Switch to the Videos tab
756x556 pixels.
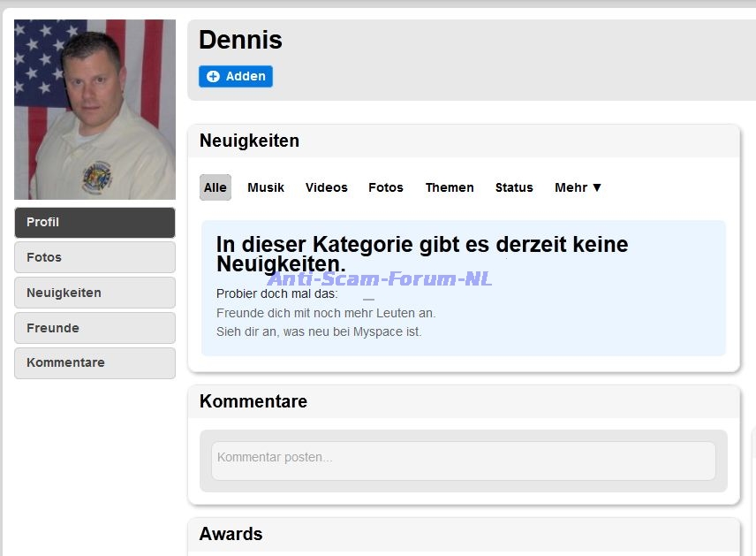(327, 187)
